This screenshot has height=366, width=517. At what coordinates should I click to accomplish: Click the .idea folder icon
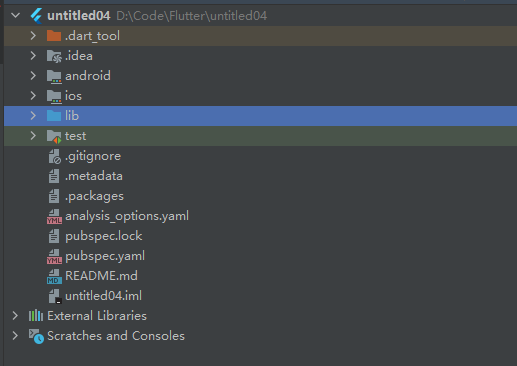click(x=54, y=56)
